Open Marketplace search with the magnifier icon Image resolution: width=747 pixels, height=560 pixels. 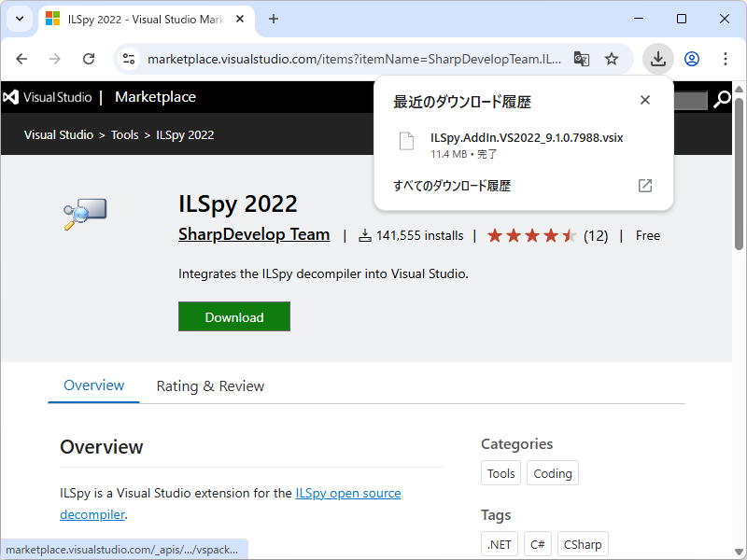pos(724,97)
